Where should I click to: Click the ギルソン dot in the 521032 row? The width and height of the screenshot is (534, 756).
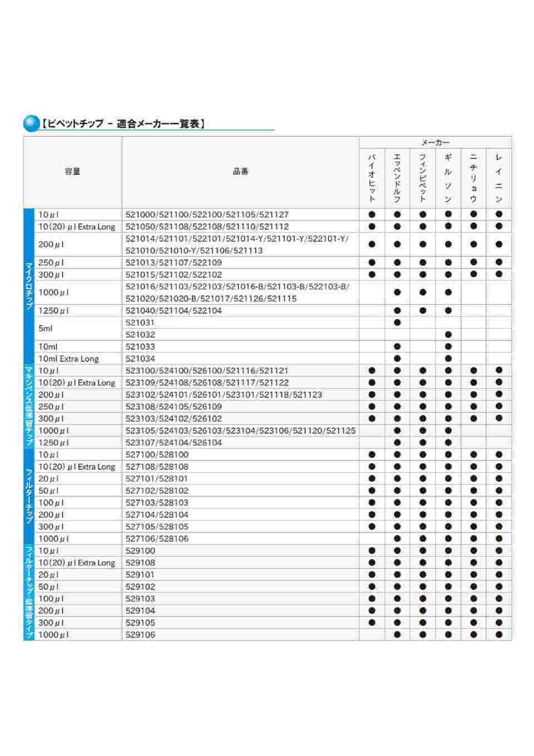[448, 335]
